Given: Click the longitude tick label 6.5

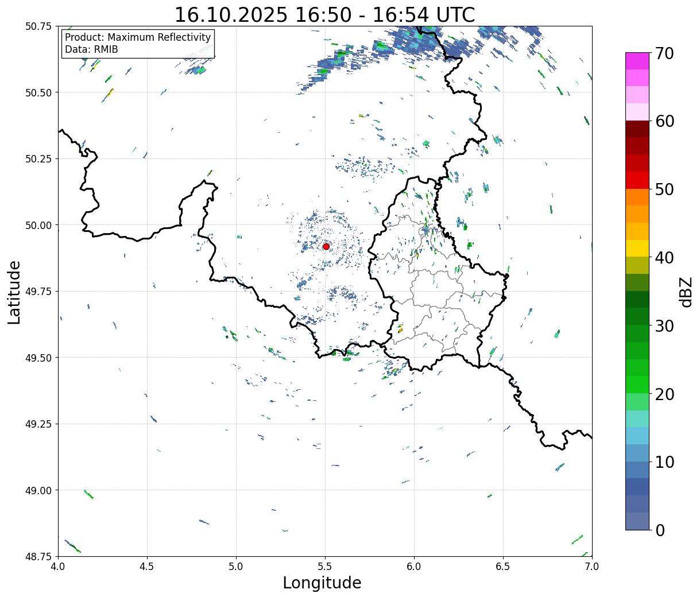Looking at the screenshot, I should (503, 567).
